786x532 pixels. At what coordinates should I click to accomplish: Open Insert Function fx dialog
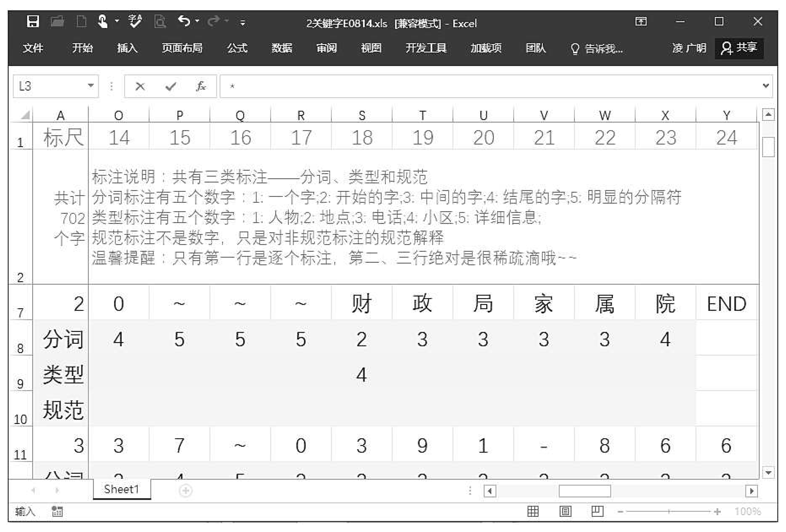[x=201, y=87]
